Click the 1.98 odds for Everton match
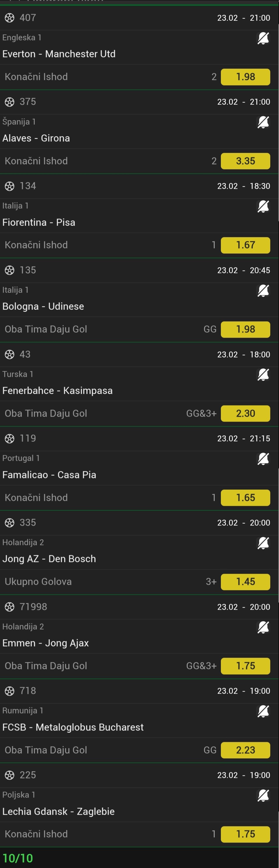The image size is (279, 868). click(245, 77)
